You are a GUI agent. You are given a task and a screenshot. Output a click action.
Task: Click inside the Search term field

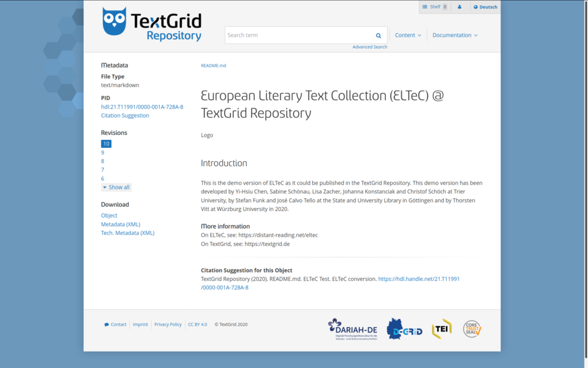(x=299, y=36)
